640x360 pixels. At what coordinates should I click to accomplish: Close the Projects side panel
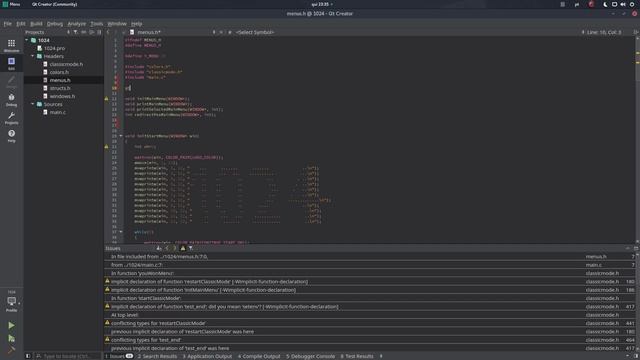pyautogui.click(x=99, y=32)
